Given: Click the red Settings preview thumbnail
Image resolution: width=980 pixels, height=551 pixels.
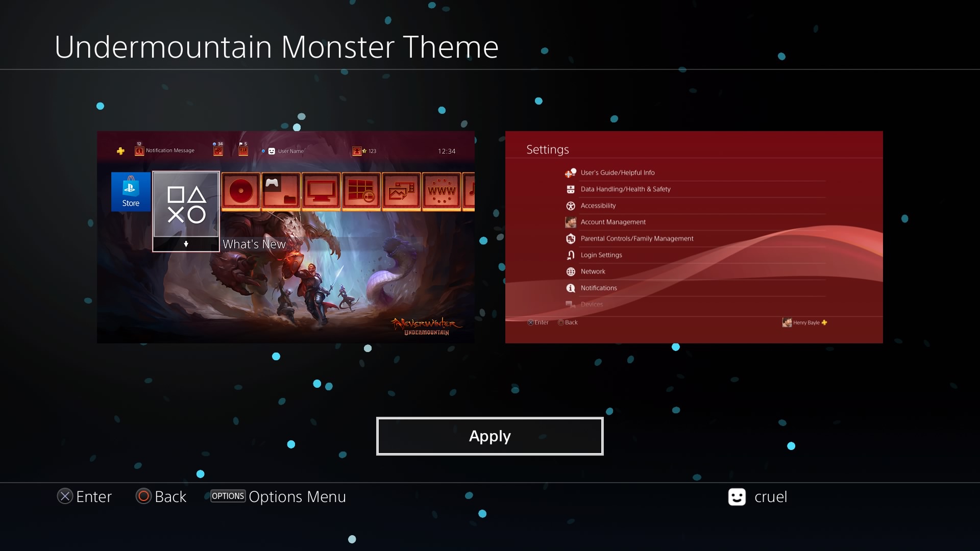Looking at the screenshot, I should tap(694, 237).
